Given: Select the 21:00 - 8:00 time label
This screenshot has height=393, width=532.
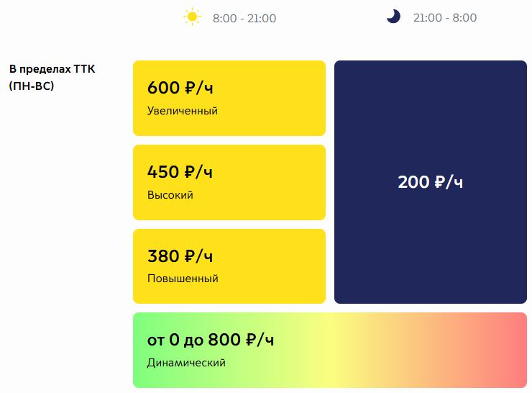Looking at the screenshot, I should 445,17.
